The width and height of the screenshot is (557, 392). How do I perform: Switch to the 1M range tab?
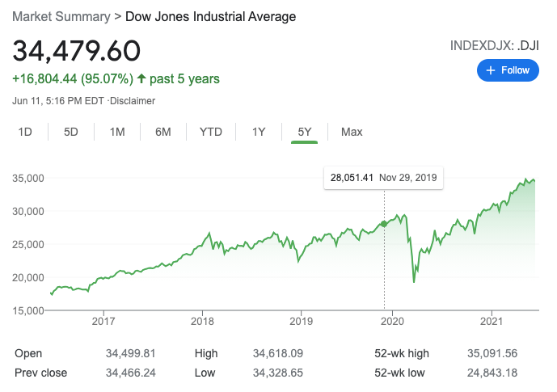(117, 132)
